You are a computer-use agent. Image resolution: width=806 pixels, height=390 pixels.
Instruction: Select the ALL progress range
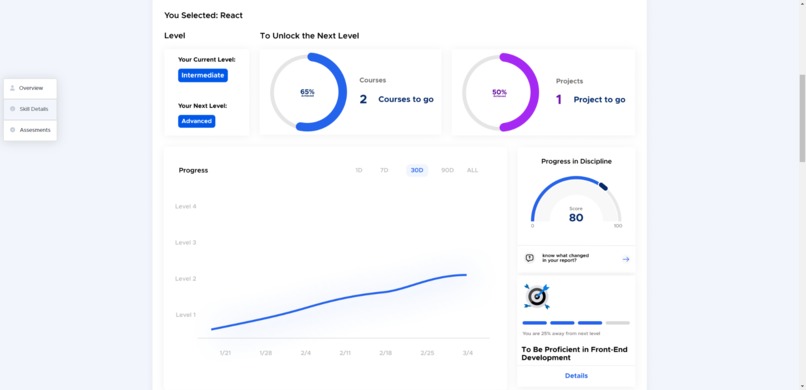[x=472, y=171]
